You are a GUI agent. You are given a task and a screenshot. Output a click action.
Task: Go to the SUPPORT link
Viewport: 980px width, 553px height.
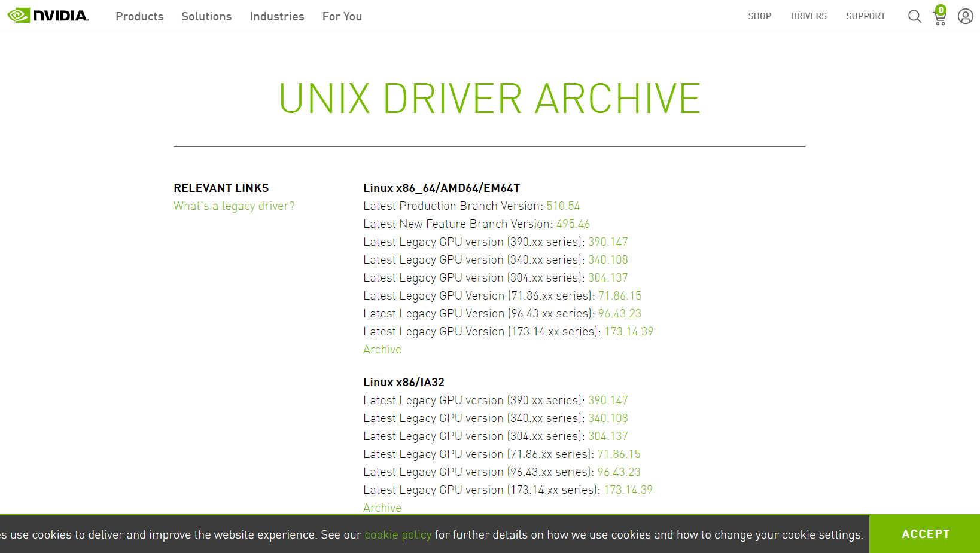(866, 16)
